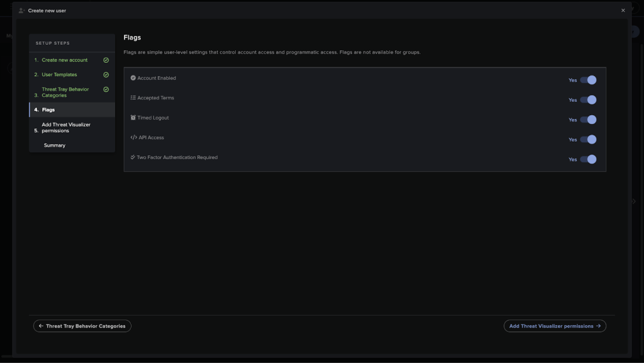Viewport: 644px width, 363px height.
Task: Disable the Account Enabled toggle
Action: [x=588, y=80]
